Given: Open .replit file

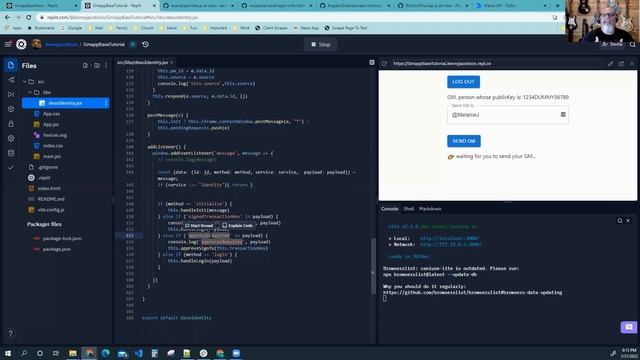Looking at the screenshot, I should (44, 178).
